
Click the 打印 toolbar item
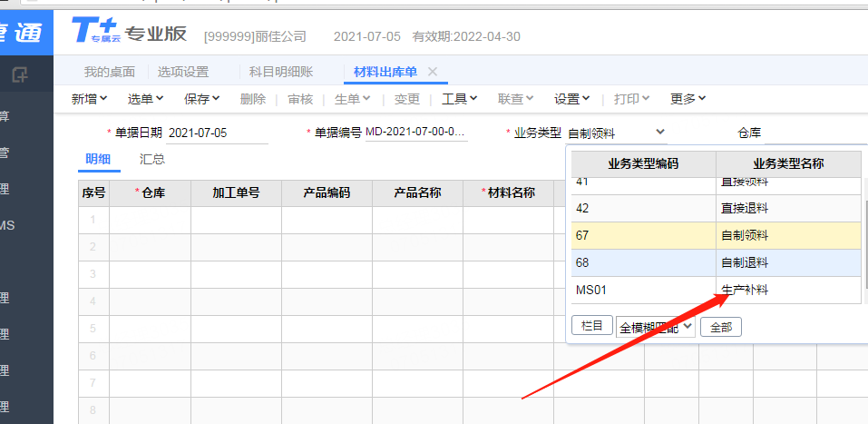tap(631, 99)
